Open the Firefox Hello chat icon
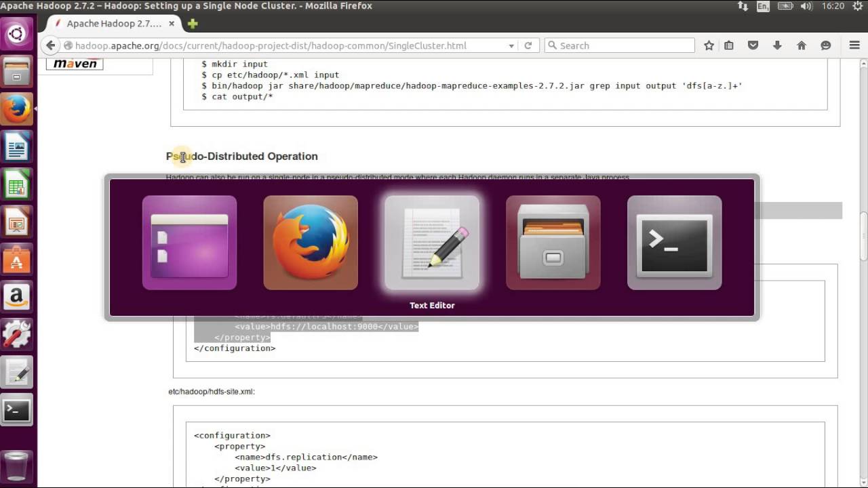868x488 pixels. click(825, 45)
